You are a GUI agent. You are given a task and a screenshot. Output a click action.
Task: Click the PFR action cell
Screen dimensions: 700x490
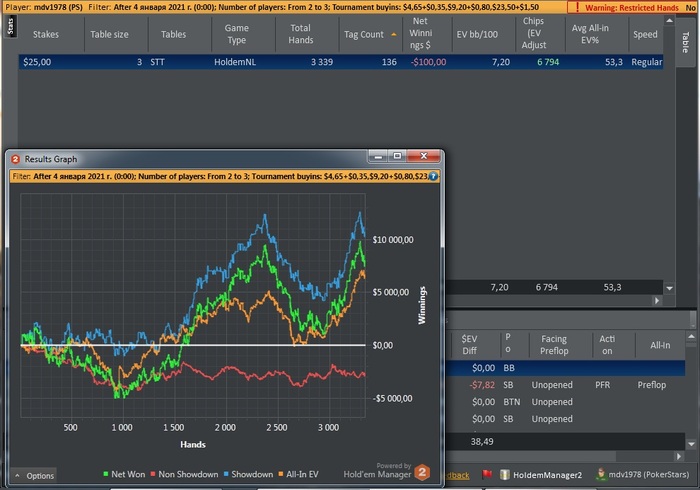click(x=602, y=385)
